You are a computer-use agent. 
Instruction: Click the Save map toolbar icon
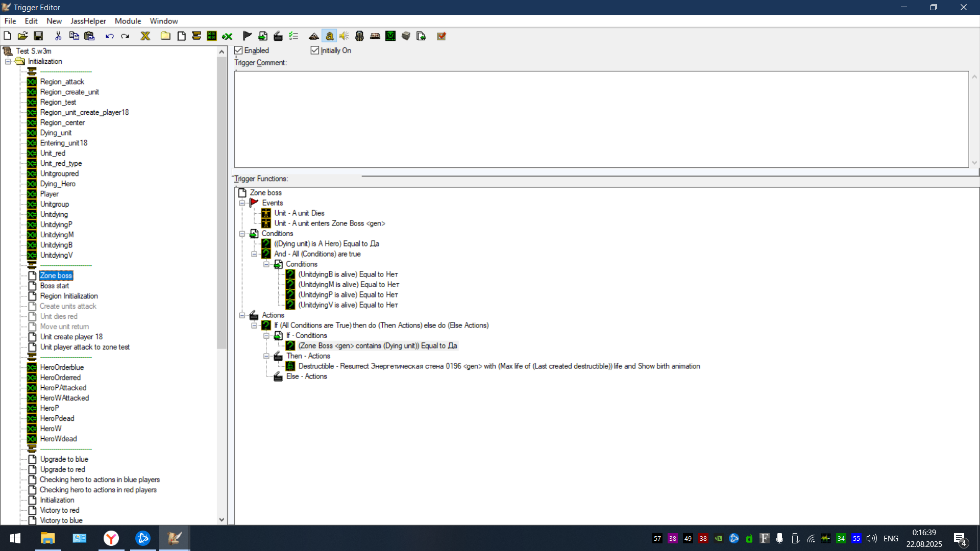pos(38,36)
